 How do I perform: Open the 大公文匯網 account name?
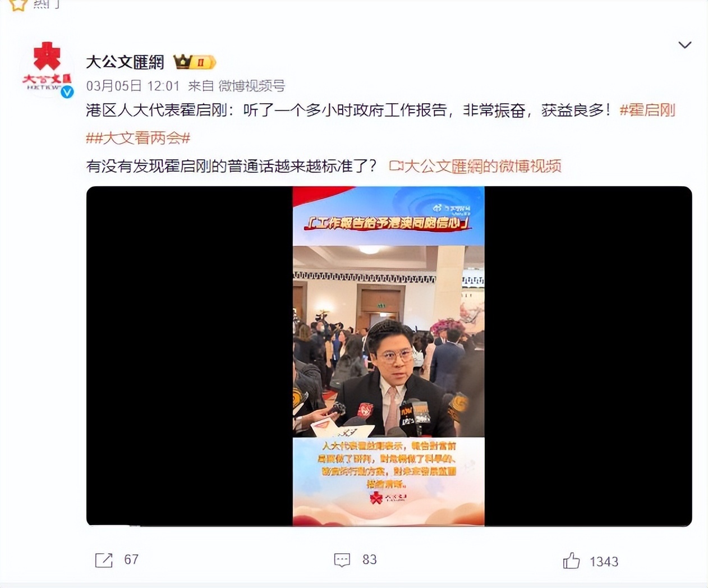point(125,62)
